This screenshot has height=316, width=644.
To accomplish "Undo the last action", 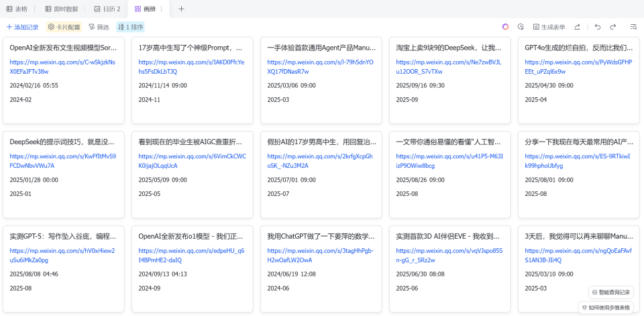I will [x=597, y=27].
